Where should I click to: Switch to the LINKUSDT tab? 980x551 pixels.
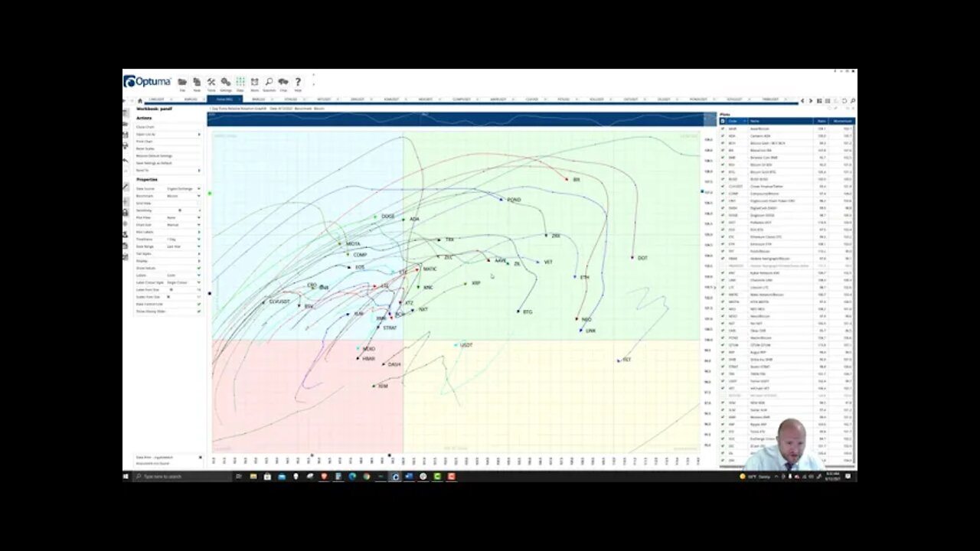coord(156,99)
